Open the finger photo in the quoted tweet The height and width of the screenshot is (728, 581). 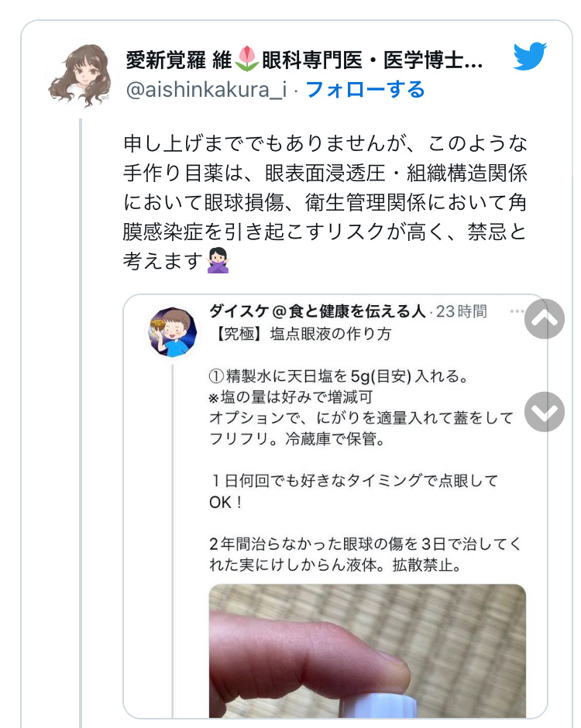tap(367, 651)
